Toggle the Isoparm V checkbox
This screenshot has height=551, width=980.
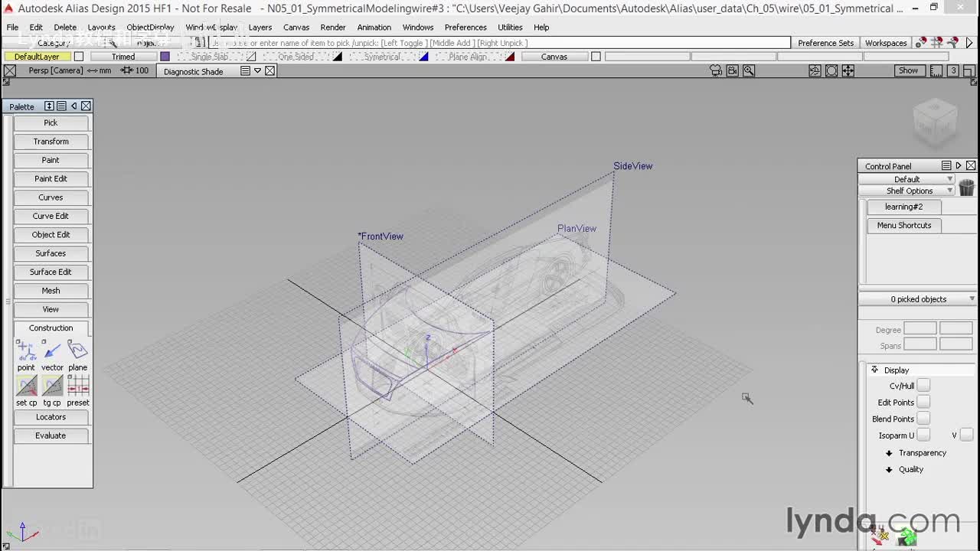966,435
